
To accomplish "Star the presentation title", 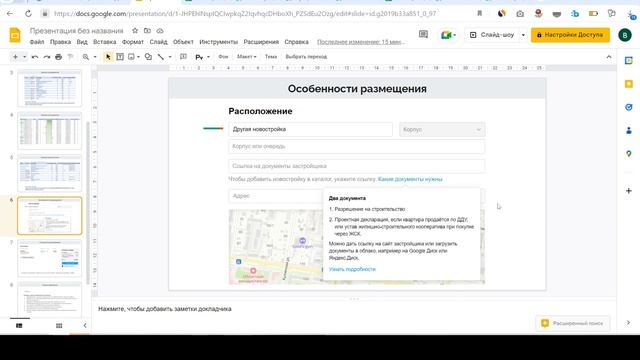I will pyautogui.click(x=135, y=31).
